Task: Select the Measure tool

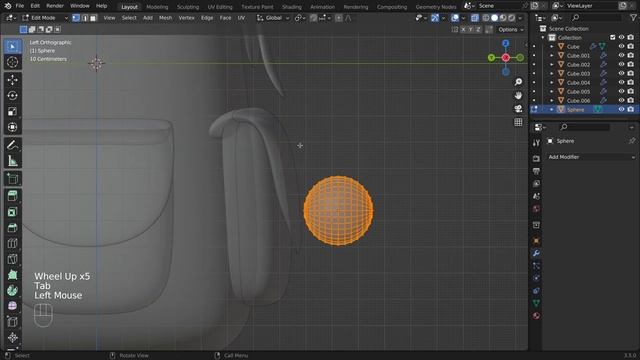Action: (13, 161)
